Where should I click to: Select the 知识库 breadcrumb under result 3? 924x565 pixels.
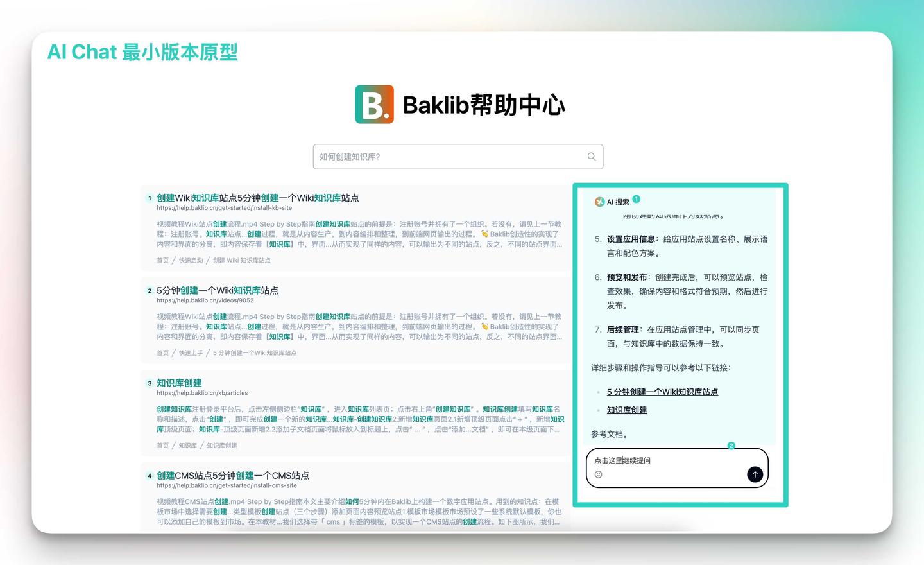(187, 446)
